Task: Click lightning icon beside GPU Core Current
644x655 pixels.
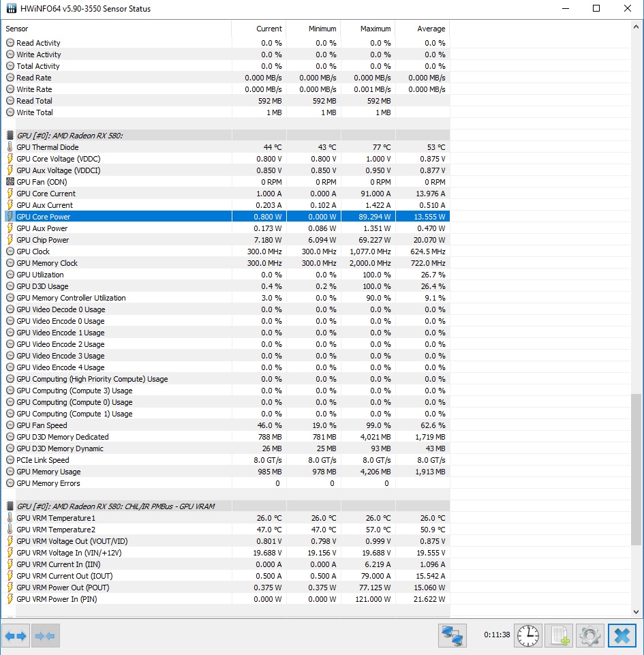Action: pyautogui.click(x=10, y=194)
